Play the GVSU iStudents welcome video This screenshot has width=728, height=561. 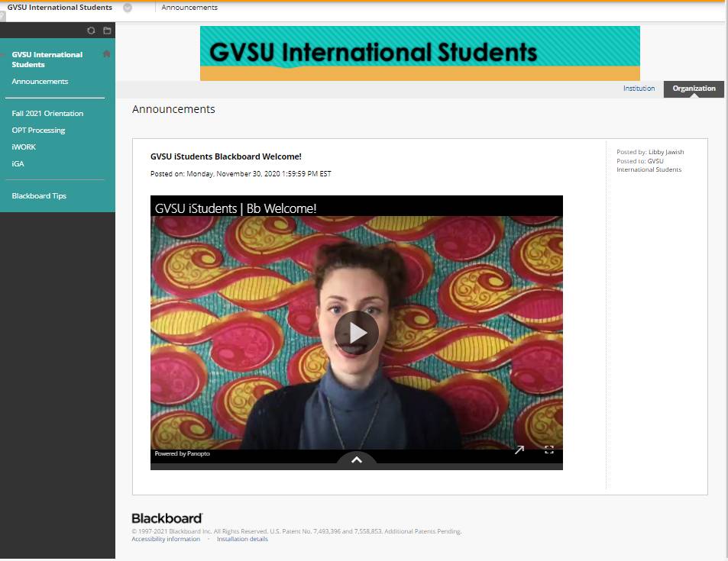point(356,332)
